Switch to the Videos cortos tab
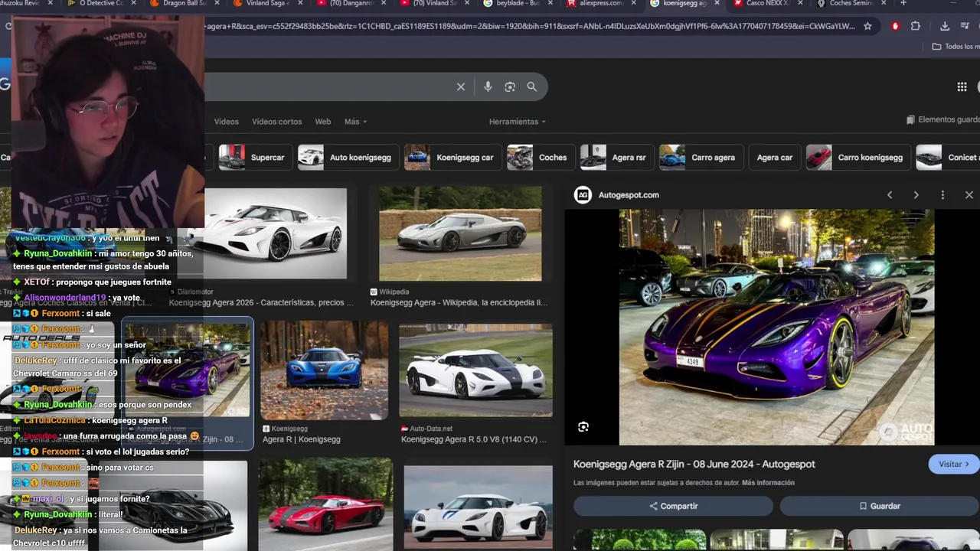980x551 pixels. [x=276, y=122]
